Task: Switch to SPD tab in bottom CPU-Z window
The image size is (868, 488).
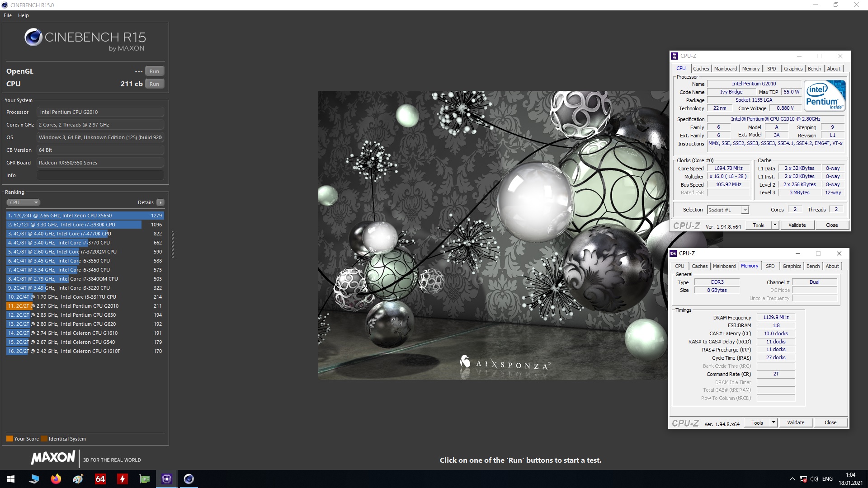Action: tap(770, 266)
